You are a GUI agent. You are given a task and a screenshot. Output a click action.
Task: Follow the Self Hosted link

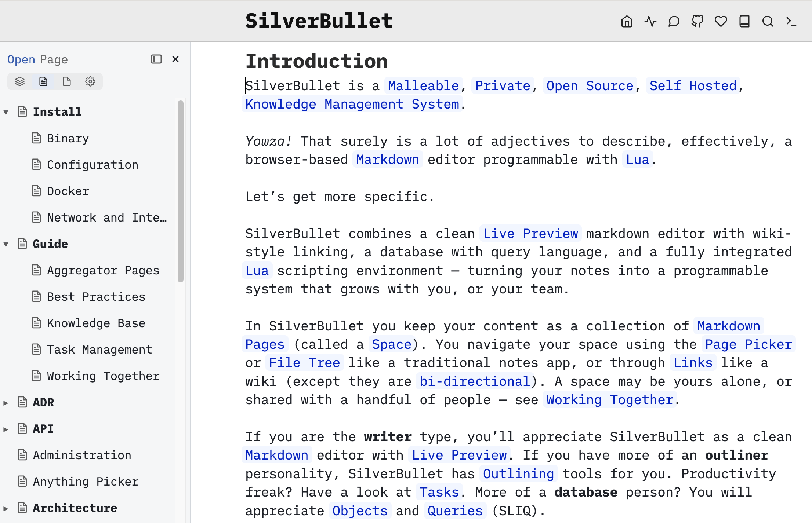(x=693, y=86)
